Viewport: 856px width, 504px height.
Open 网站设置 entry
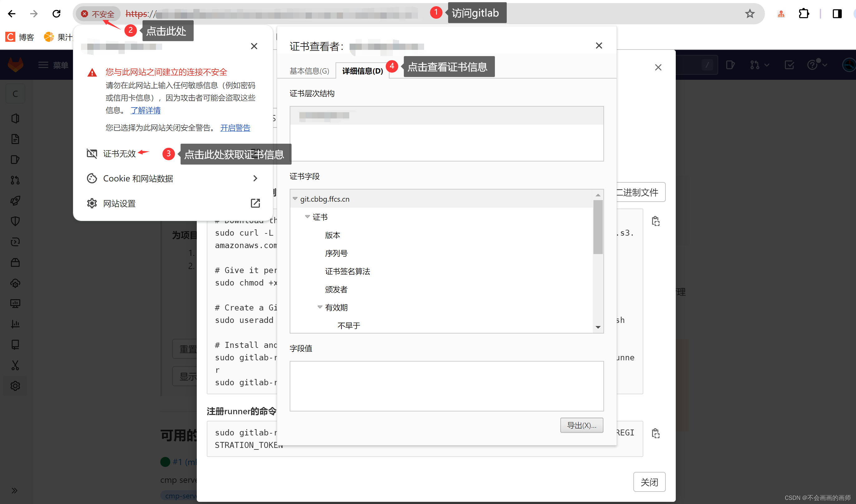pyautogui.click(x=172, y=203)
